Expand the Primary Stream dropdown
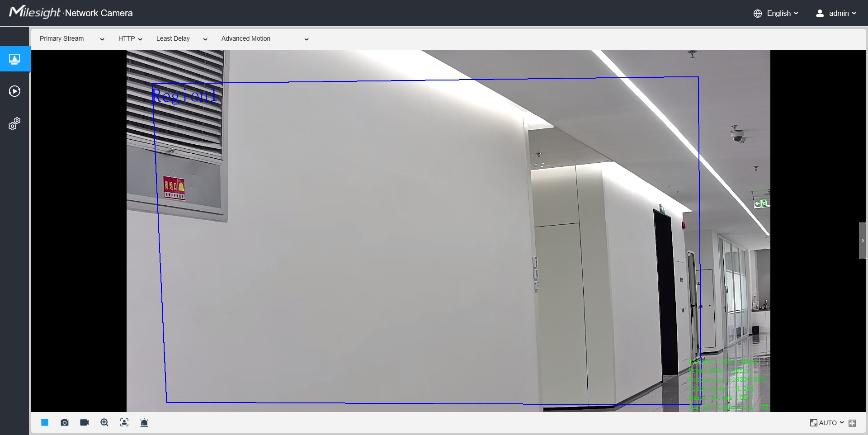This screenshot has width=868, height=435. [x=72, y=39]
